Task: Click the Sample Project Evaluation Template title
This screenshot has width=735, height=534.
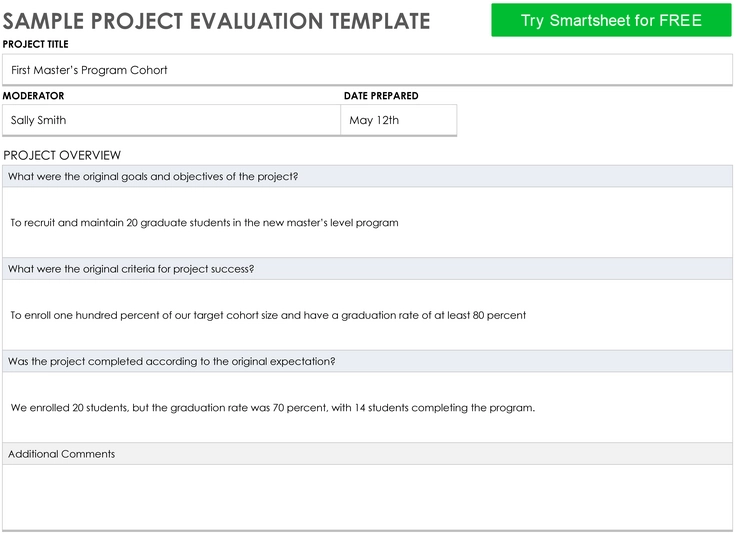Action: [216, 21]
